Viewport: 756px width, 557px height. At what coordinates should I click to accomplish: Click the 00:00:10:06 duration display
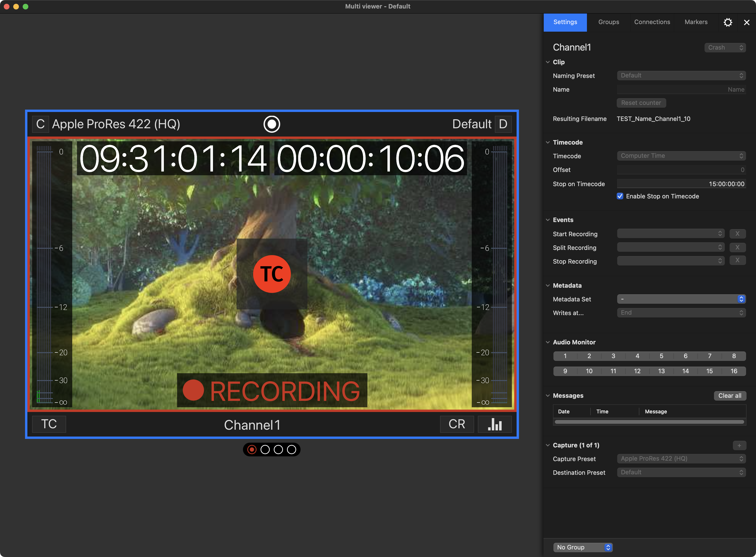click(370, 159)
